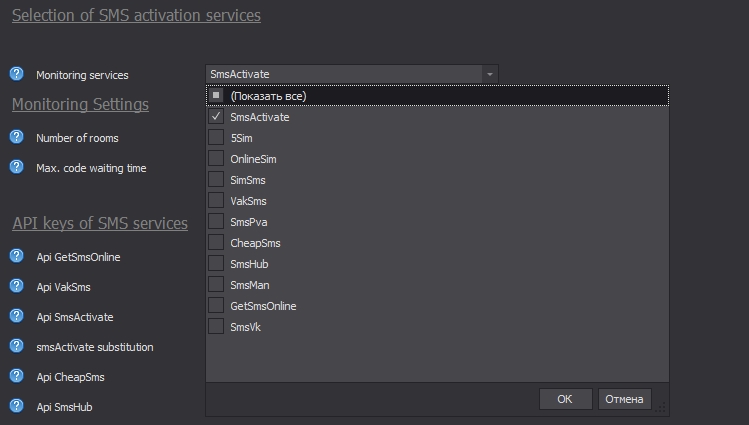This screenshot has height=425, width=749.
Task: Click the Api VakSms label
Action: point(64,287)
